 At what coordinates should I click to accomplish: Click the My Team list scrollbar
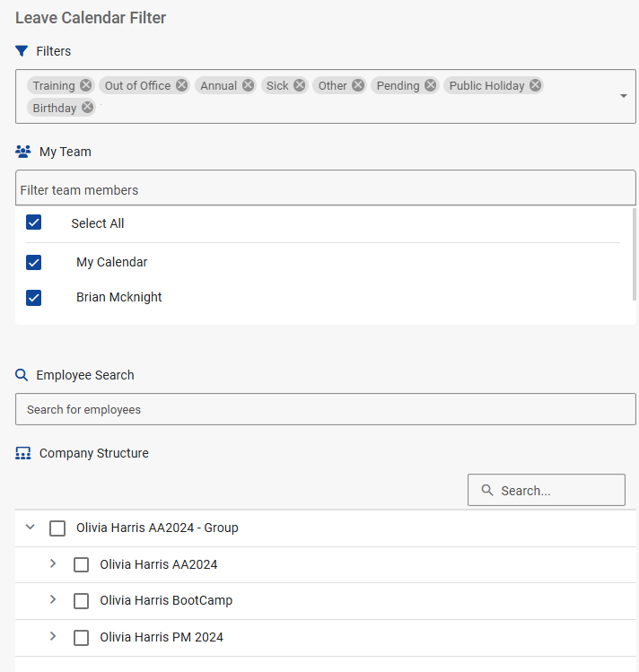(635, 253)
